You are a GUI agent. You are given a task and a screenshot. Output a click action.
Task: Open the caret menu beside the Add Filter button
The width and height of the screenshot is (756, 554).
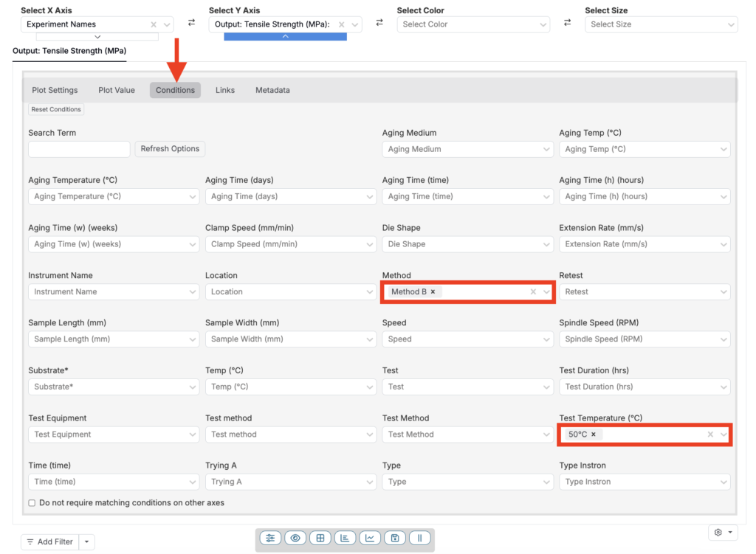pyautogui.click(x=87, y=541)
